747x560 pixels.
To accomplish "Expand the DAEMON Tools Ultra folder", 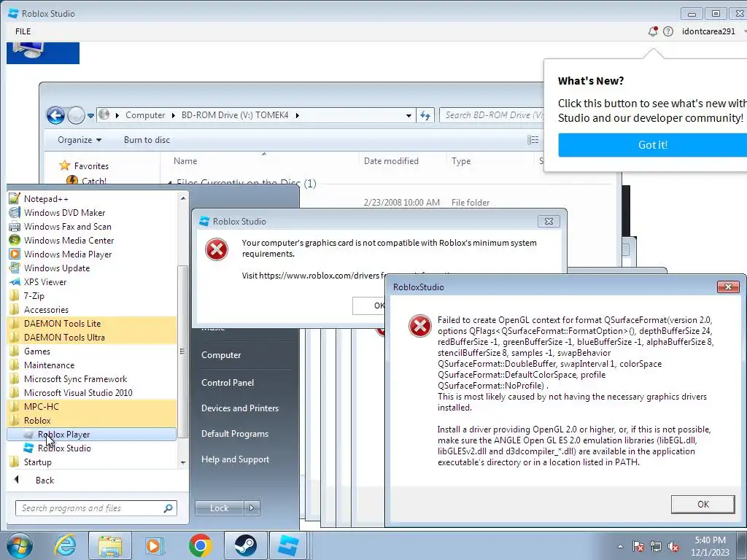I will coord(93,337).
